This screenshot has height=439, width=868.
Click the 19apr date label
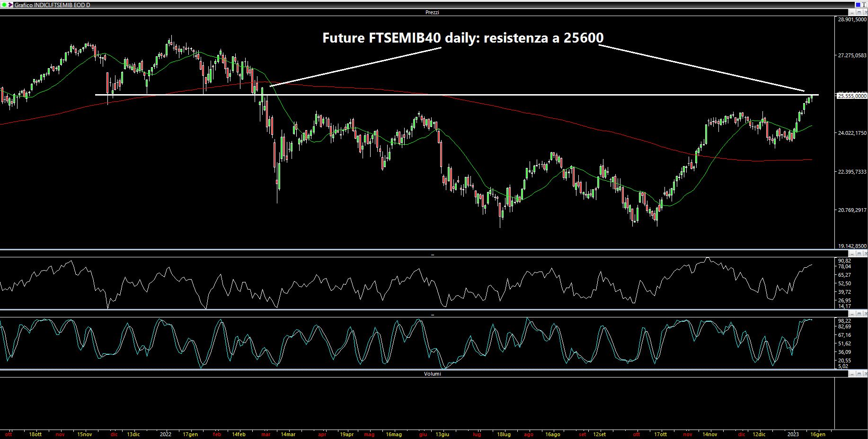pos(347,434)
